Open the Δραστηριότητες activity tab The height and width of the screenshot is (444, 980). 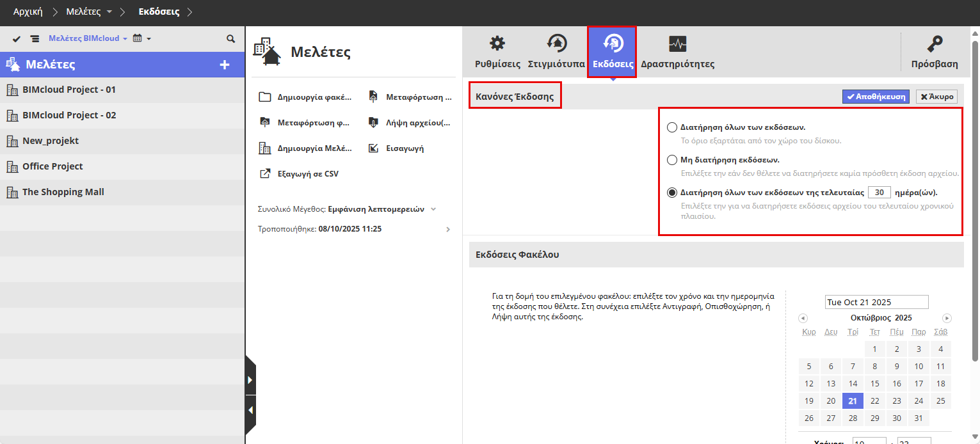(x=677, y=52)
